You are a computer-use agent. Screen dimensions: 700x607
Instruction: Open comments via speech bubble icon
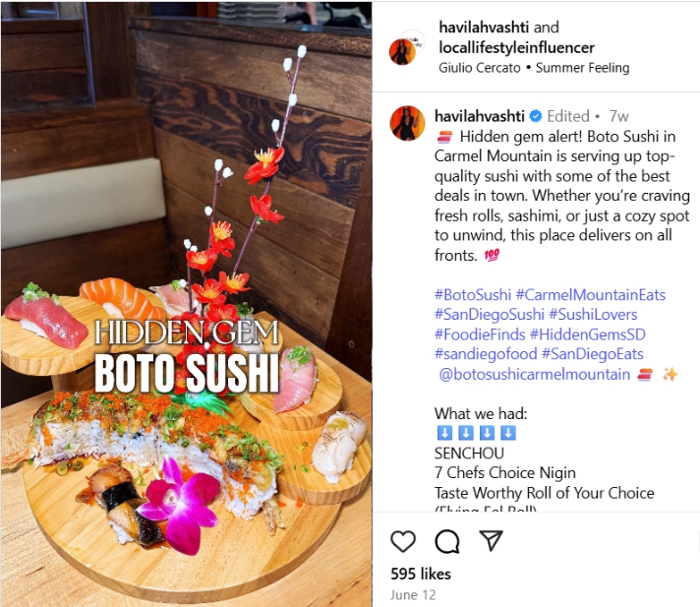tap(447, 541)
